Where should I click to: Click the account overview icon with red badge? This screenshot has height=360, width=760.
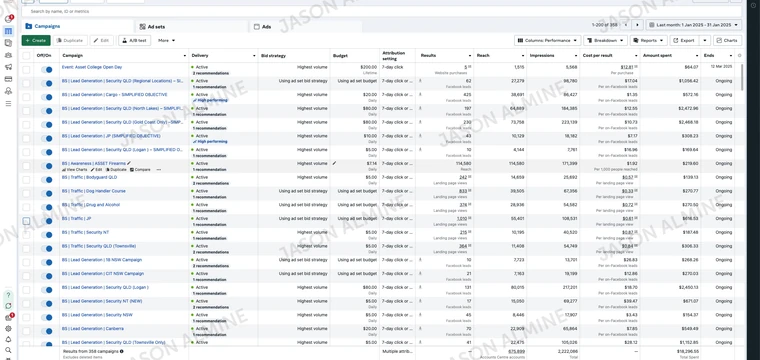click(8, 19)
